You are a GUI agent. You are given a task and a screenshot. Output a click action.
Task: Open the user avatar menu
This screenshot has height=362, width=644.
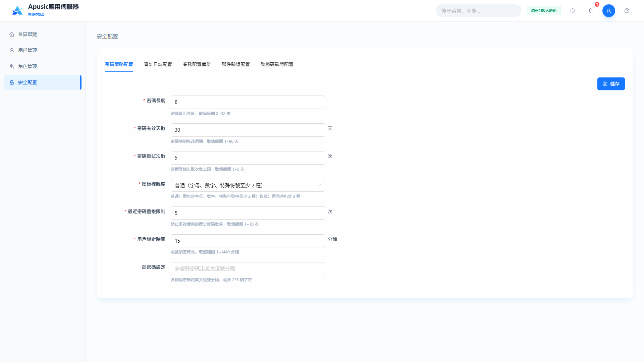[x=609, y=11]
